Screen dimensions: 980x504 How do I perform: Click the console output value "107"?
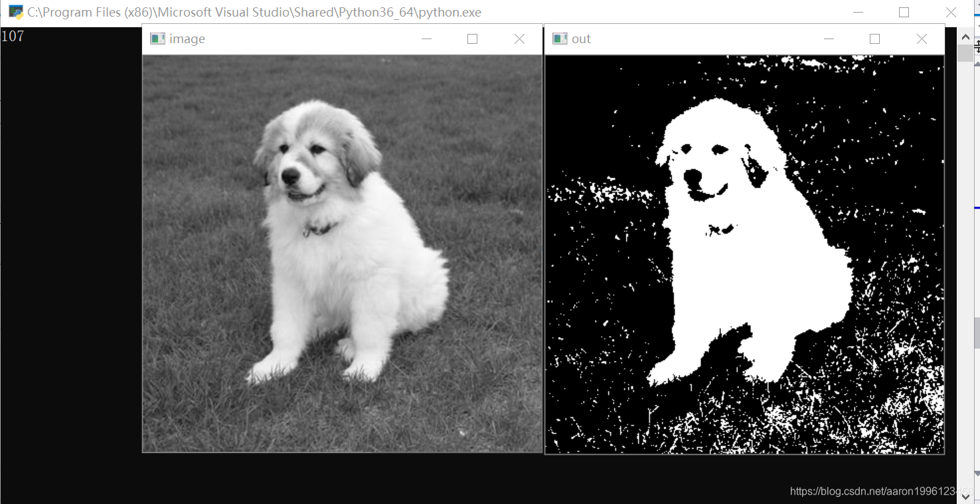click(x=13, y=36)
